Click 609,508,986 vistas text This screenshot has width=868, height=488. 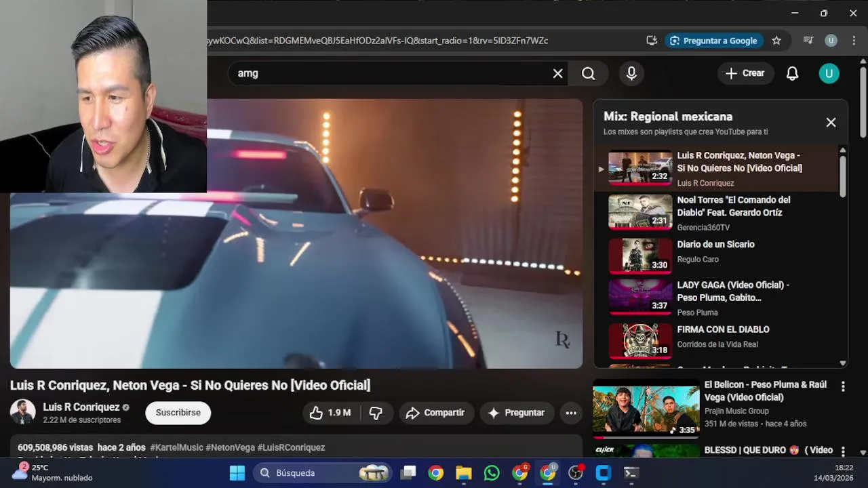[55, 447]
